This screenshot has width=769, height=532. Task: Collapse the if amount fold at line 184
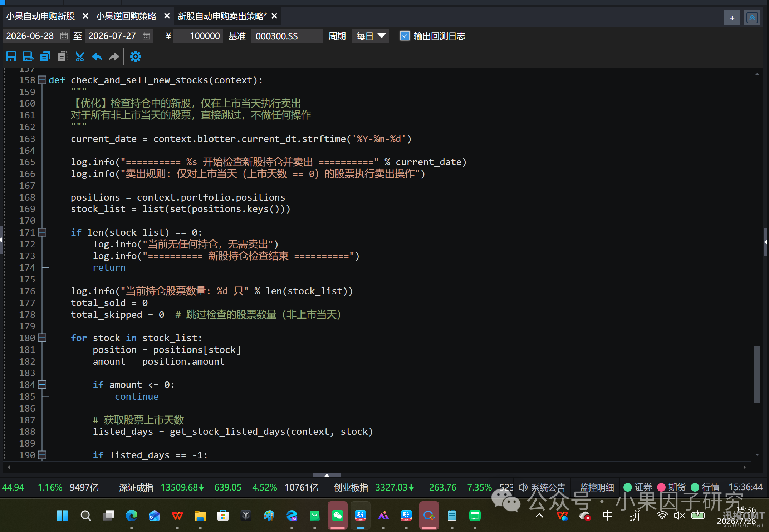pos(42,385)
